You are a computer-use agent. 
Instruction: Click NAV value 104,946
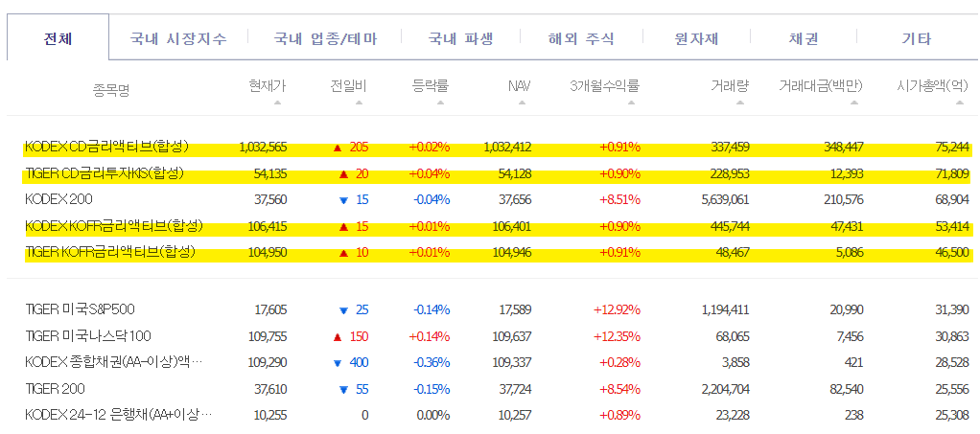511,253
